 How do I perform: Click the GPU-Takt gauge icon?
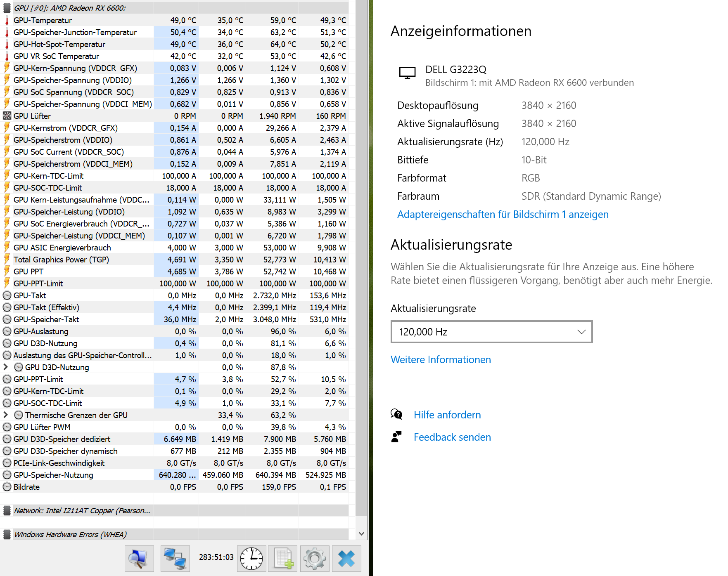point(7,295)
